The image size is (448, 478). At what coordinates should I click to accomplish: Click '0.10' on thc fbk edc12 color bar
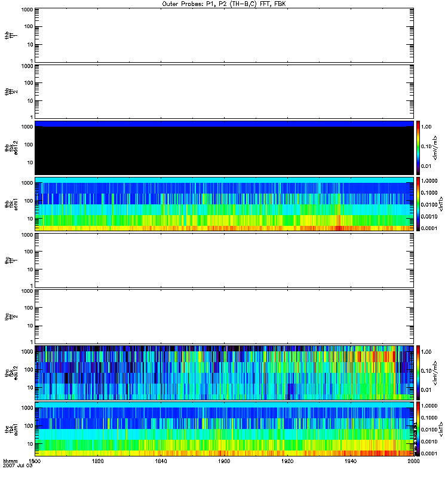[426, 371]
